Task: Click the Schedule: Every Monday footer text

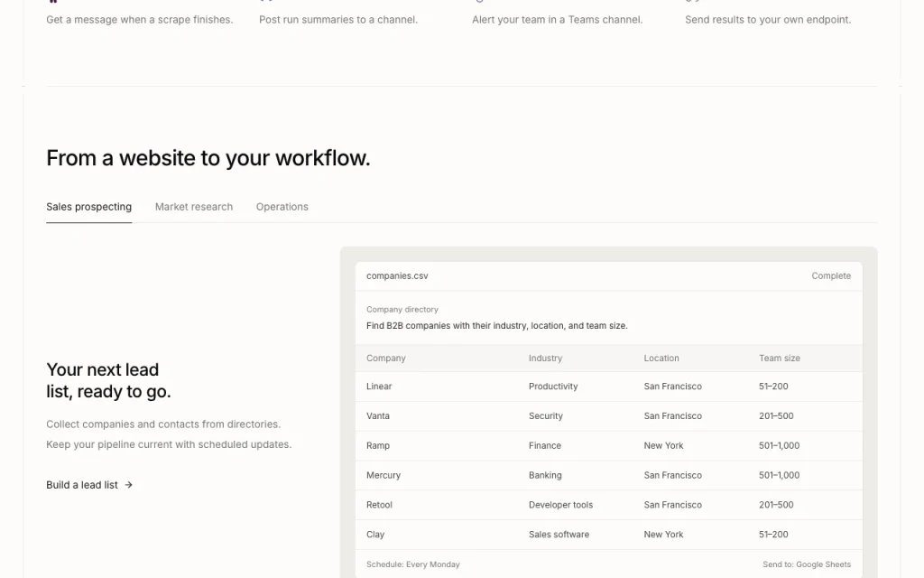Action: coord(413,564)
